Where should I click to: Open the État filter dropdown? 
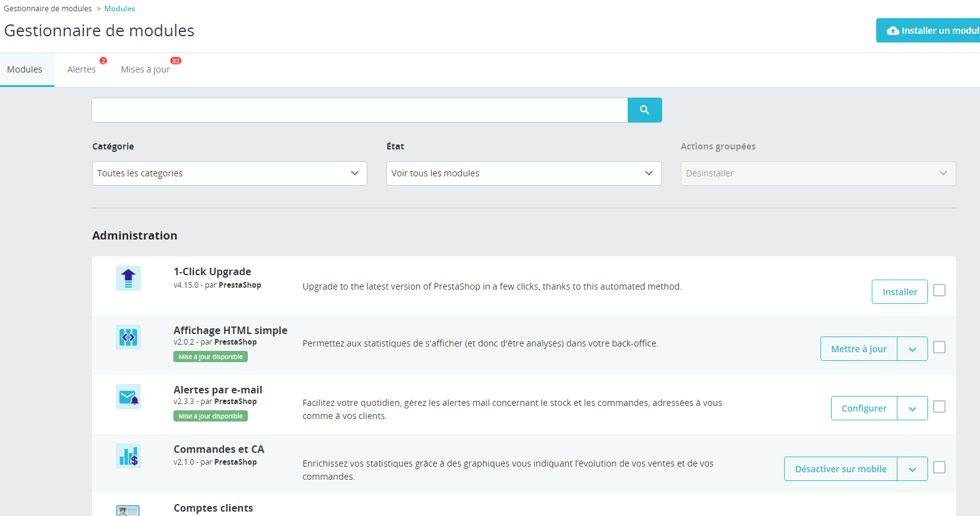pos(524,173)
